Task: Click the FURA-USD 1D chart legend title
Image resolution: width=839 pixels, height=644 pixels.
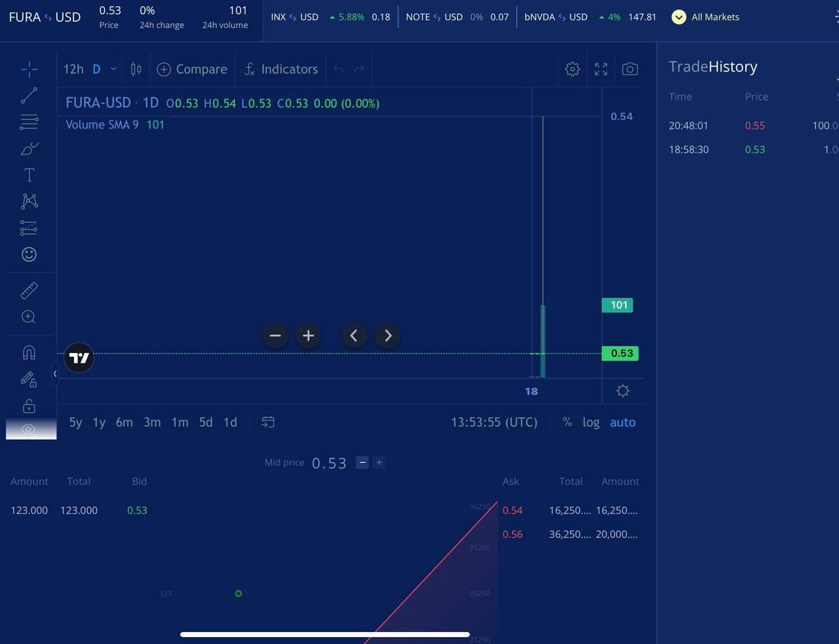Action: [x=112, y=103]
